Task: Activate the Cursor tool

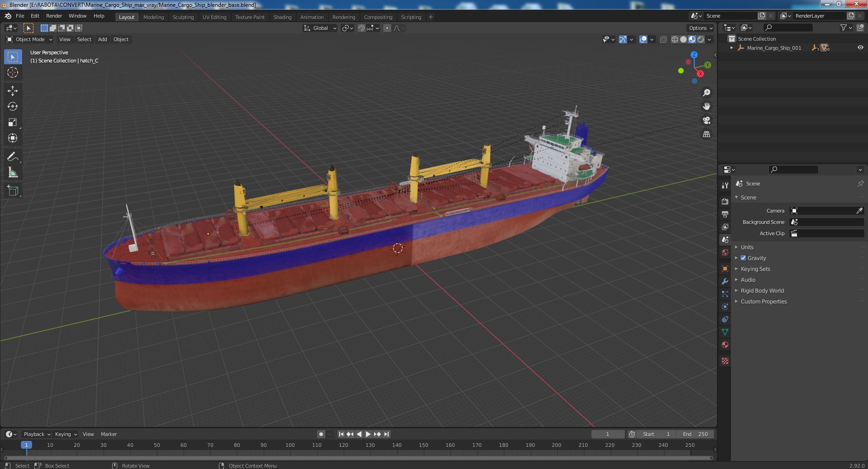Action: (13, 72)
